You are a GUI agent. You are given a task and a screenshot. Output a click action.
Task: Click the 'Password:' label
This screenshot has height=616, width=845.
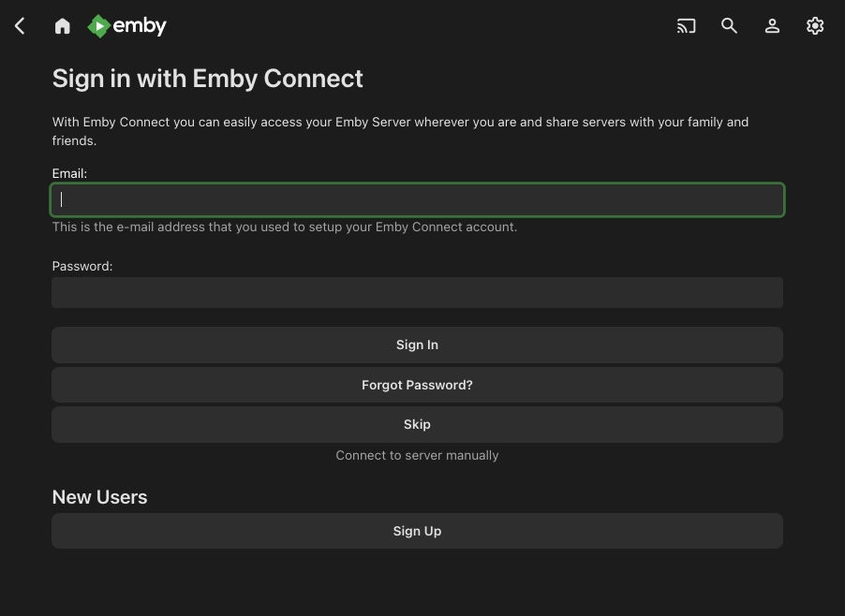[82, 266]
